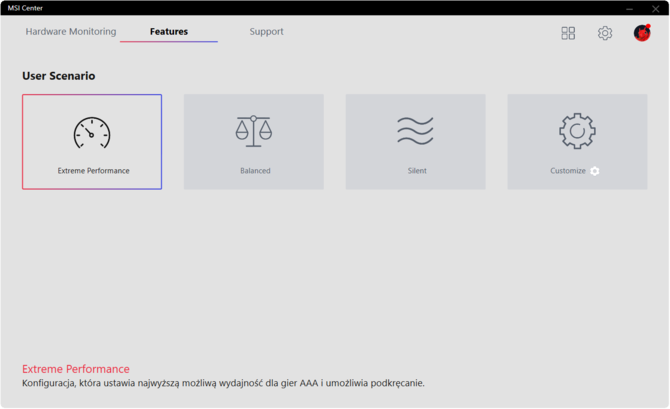Switch to the Hardware Monitoring tab
670x409 pixels.
(71, 32)
